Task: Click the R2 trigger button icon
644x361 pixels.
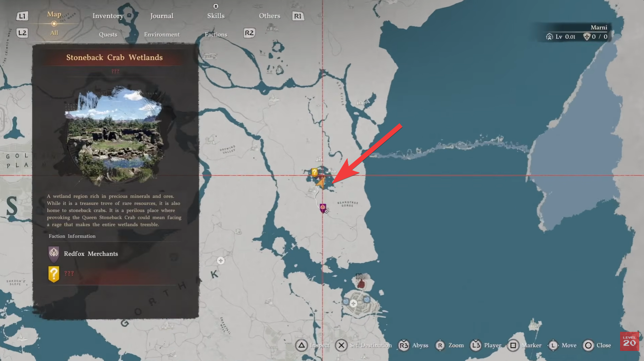Action: click(x=249, y=33)
